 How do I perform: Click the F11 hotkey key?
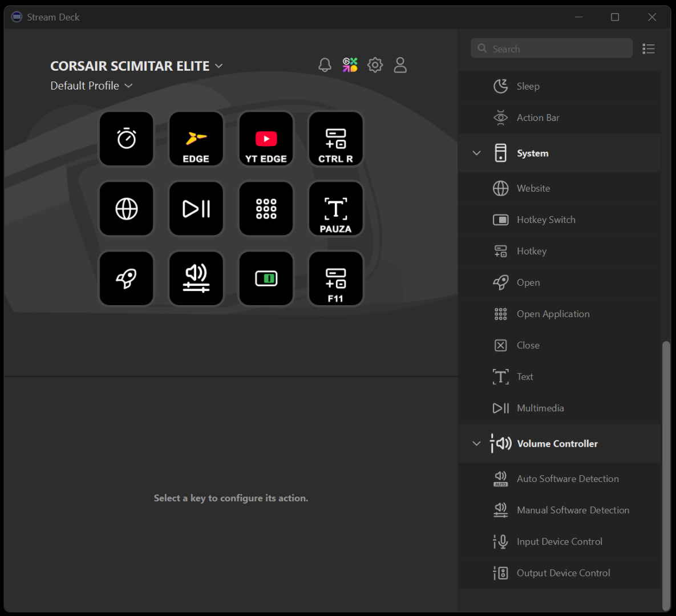(x=335, y=279)
